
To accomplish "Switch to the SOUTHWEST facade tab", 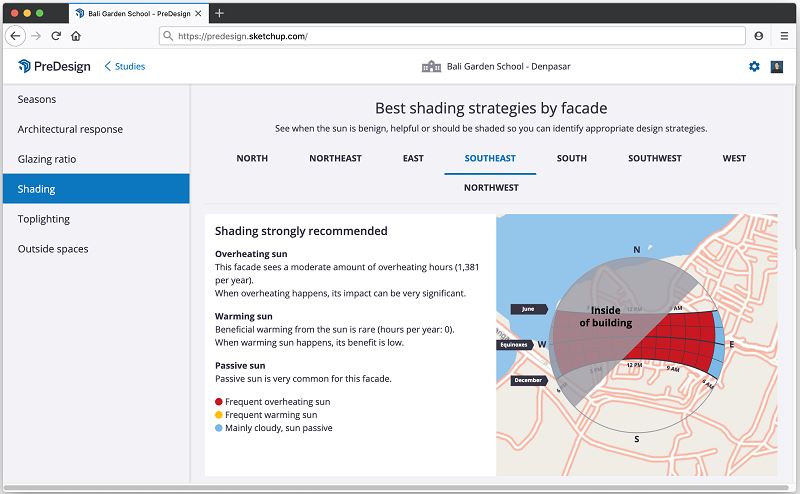I will tap(655, 158).
